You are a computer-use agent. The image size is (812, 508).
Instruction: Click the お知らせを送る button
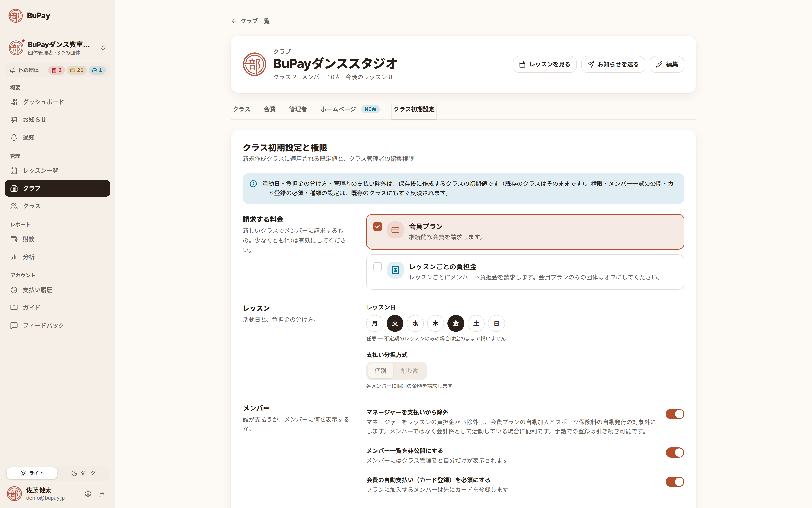(x=613, y=64)
